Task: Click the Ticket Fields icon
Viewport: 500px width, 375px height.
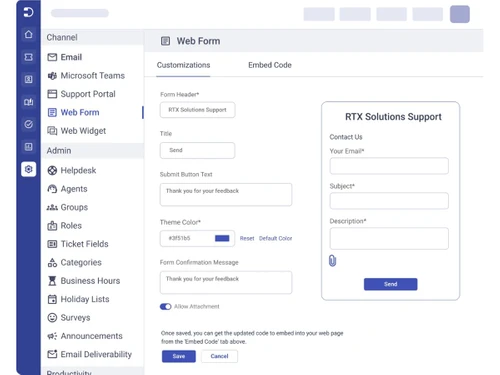Action: pyautogui.click(x=52, y=244)
